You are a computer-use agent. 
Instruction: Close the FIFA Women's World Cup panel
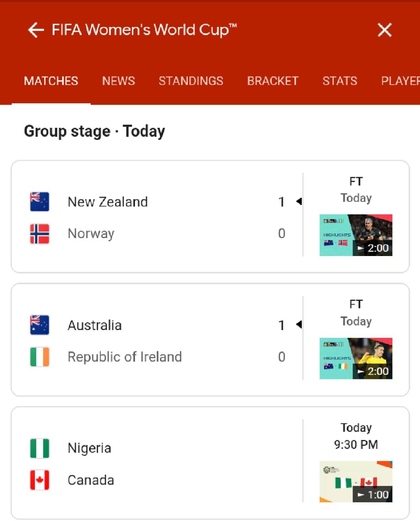click(384, 30)
